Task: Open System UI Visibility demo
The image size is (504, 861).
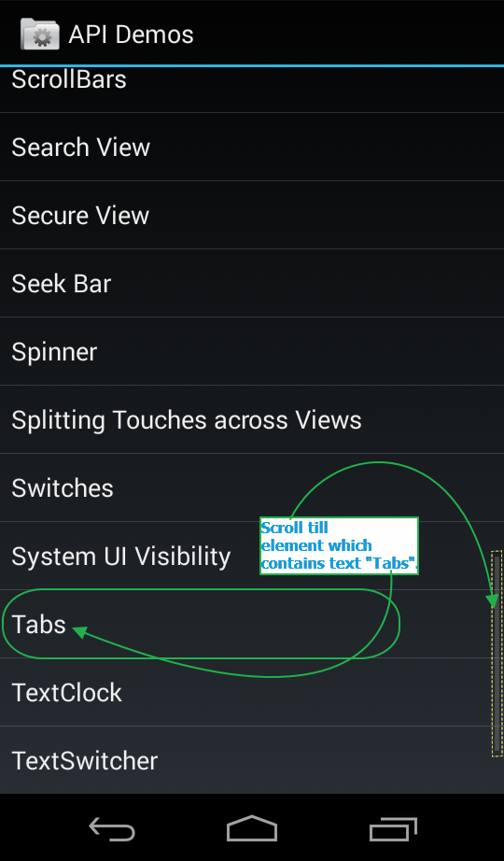Action: coord(252,556)
